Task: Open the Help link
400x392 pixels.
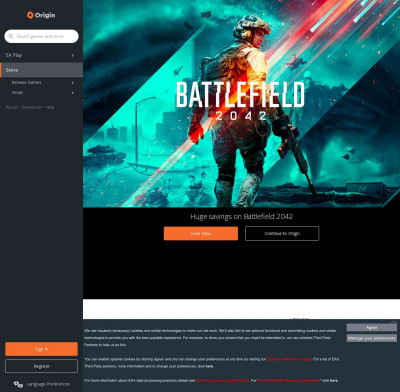Action: point(50,107)
